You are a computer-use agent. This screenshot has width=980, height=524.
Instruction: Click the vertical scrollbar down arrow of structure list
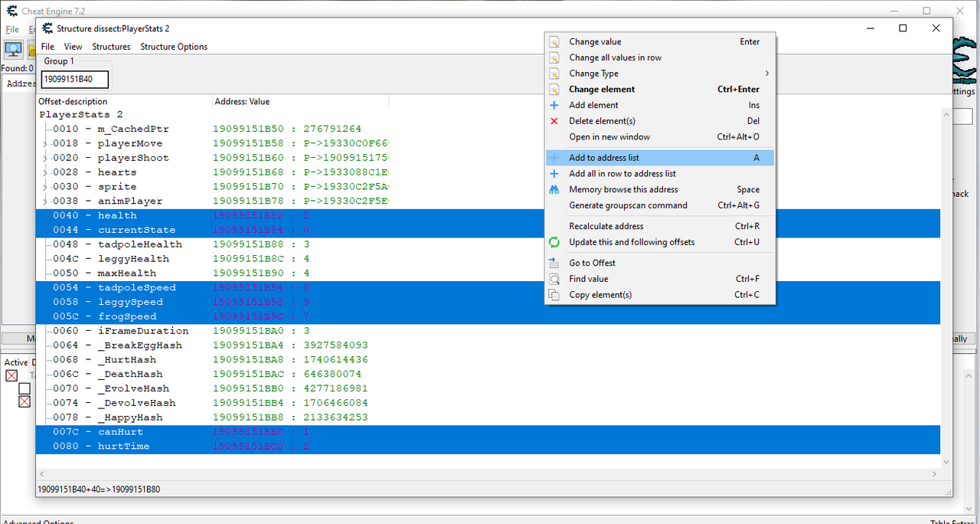pos(946,462)
